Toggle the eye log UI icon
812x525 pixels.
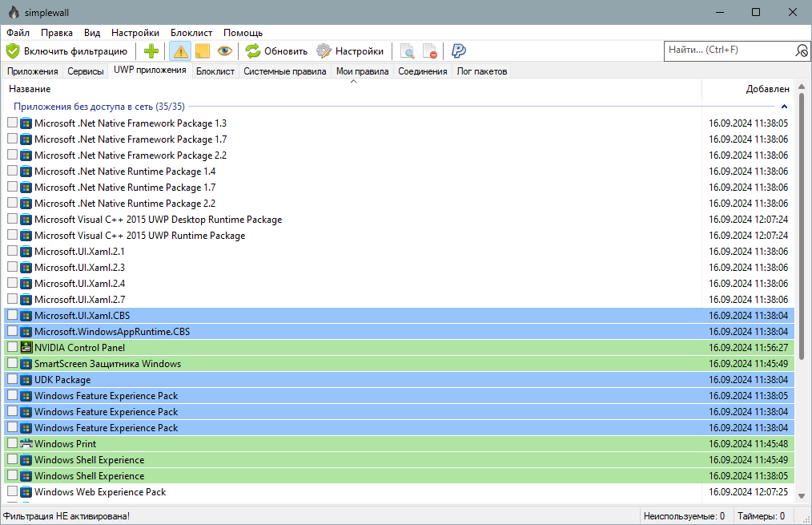[x=225, y=50]
